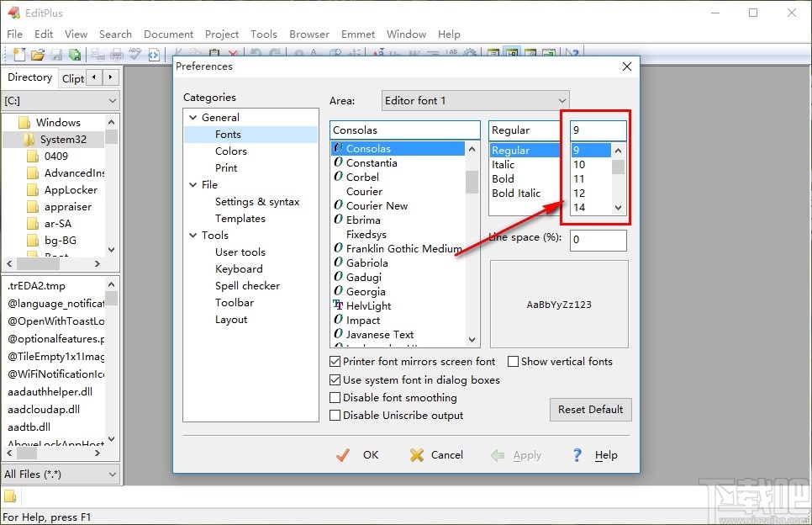Toggle Use system font in dialog boxes

pos(335,380)
